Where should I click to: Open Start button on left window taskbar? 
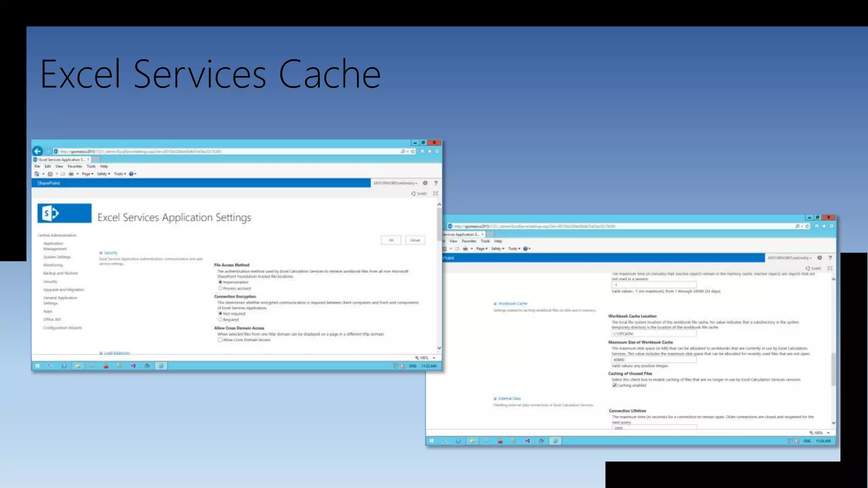37,366
